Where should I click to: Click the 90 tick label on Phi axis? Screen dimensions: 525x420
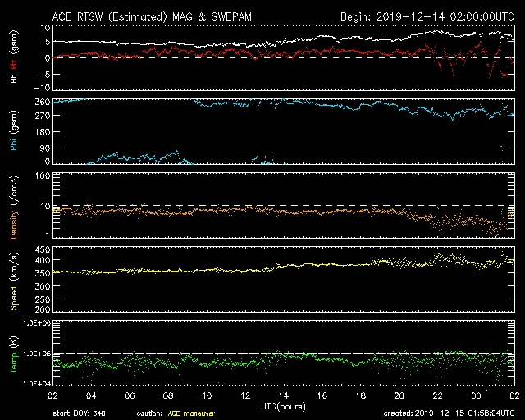coord(45,148)
